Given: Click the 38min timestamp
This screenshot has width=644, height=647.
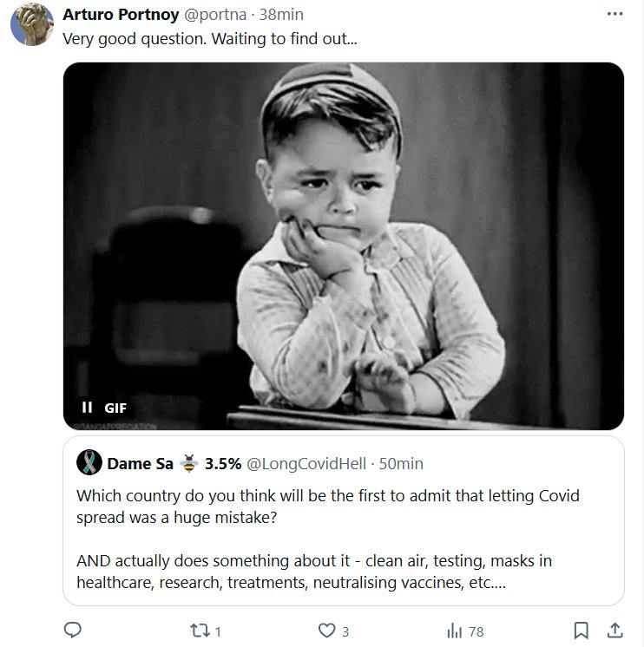Looking at the screenshot, I should pos(281,15).
